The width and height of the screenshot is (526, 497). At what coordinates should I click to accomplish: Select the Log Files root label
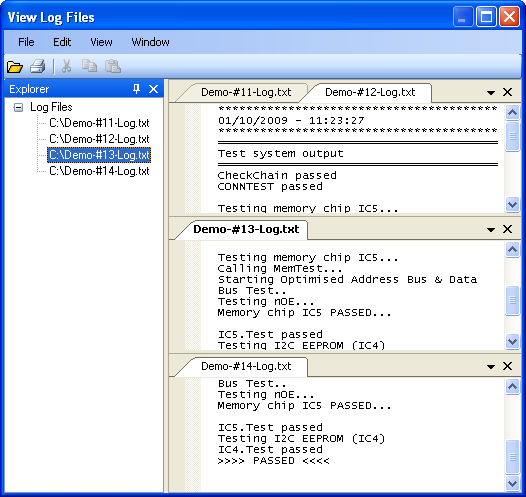point(51,107)
